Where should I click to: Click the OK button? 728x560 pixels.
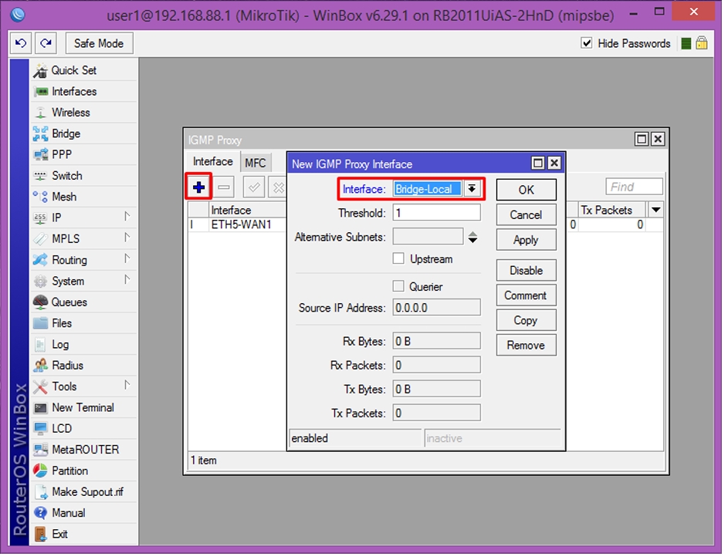(x=526, y=190)
